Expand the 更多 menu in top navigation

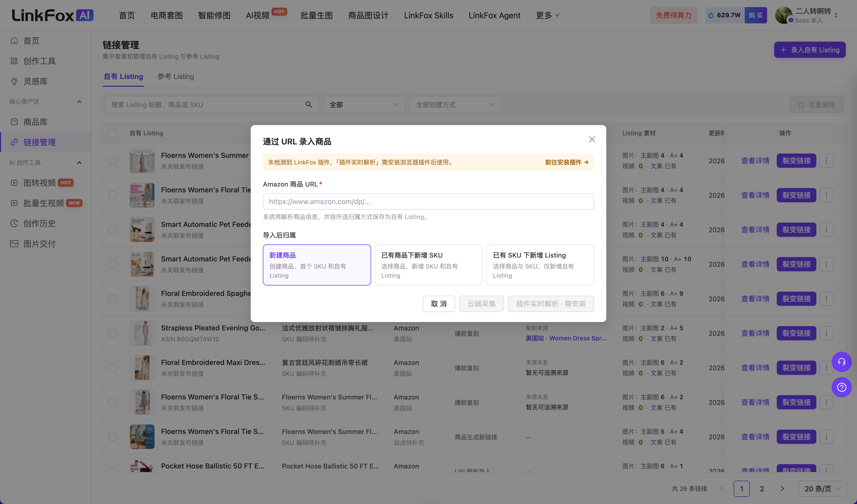tap(548, 15)
